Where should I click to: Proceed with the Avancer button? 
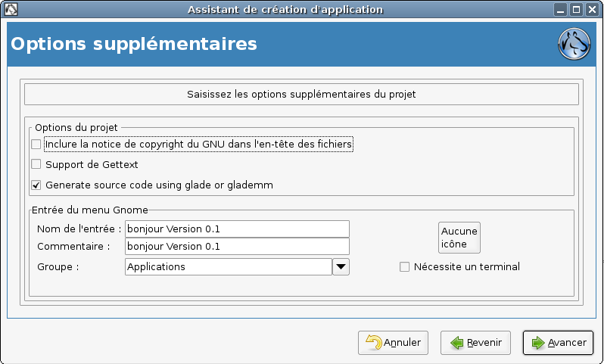click(558, 342)
